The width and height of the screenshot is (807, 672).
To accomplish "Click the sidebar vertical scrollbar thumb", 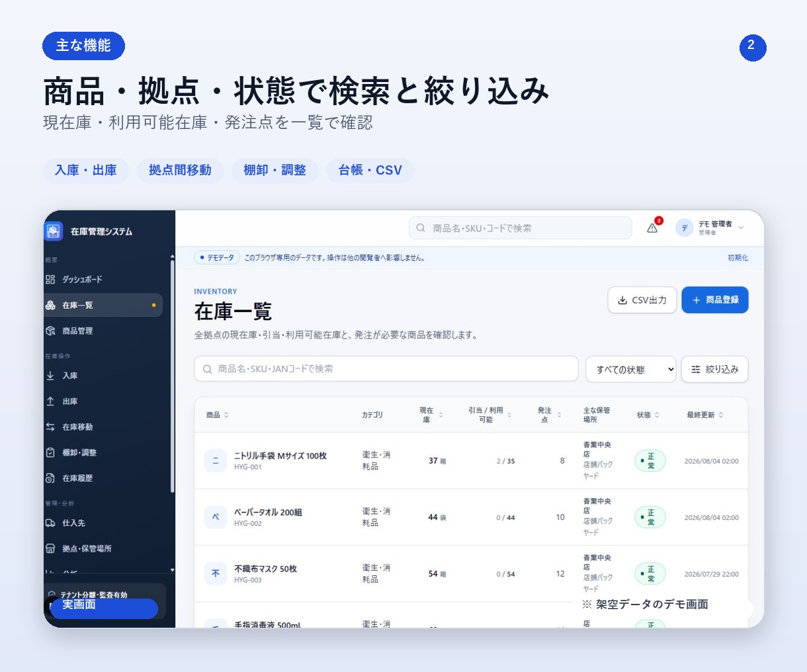I will pos(173,377).
